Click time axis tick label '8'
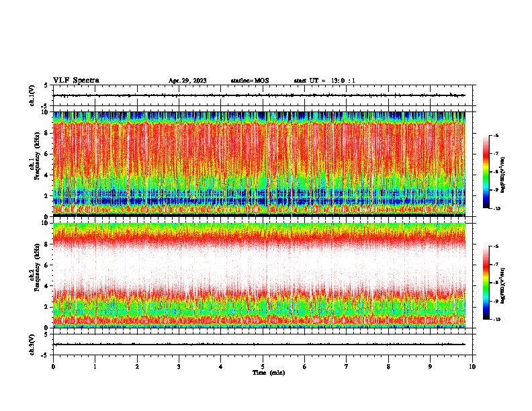Image resolution: width=532 pixels, height=411 pixels. click(x=388, y=367)
